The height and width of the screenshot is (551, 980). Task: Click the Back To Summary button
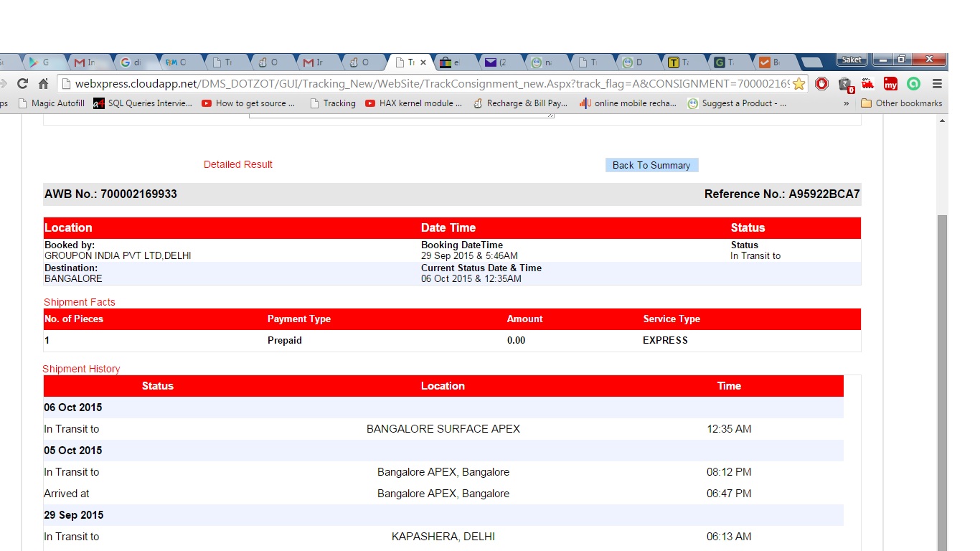pyautogui.click(x=651, y=165)
